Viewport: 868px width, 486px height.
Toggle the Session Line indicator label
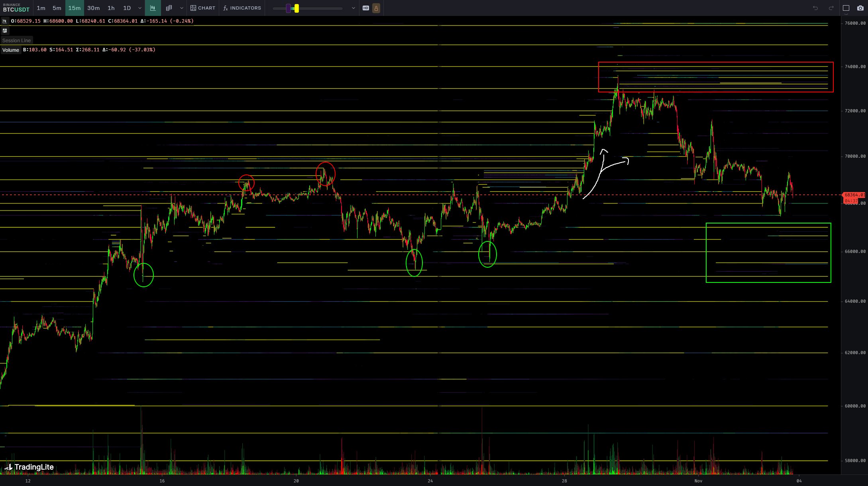pos(16,40)
